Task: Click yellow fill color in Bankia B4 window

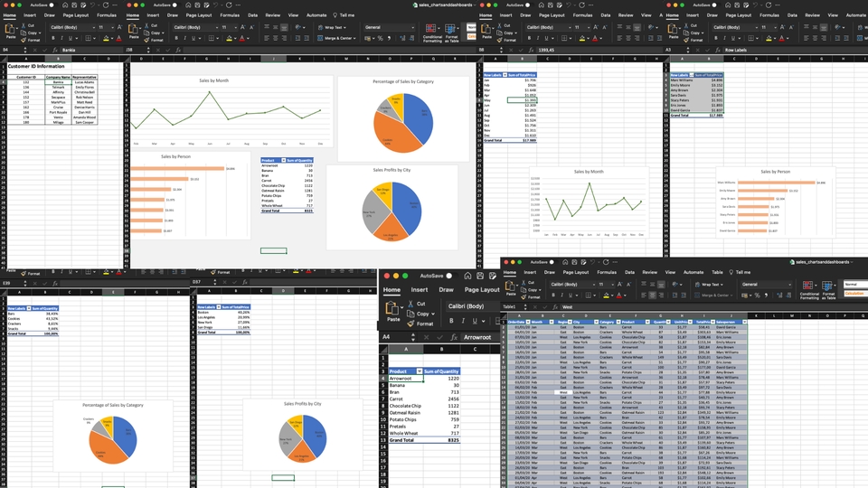Action: [x=105, y=38]
